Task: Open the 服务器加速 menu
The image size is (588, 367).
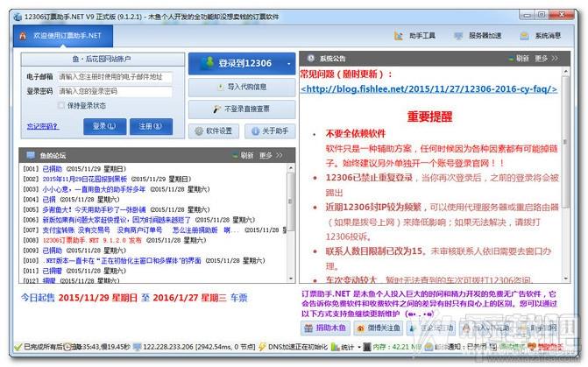Action: 478,36
